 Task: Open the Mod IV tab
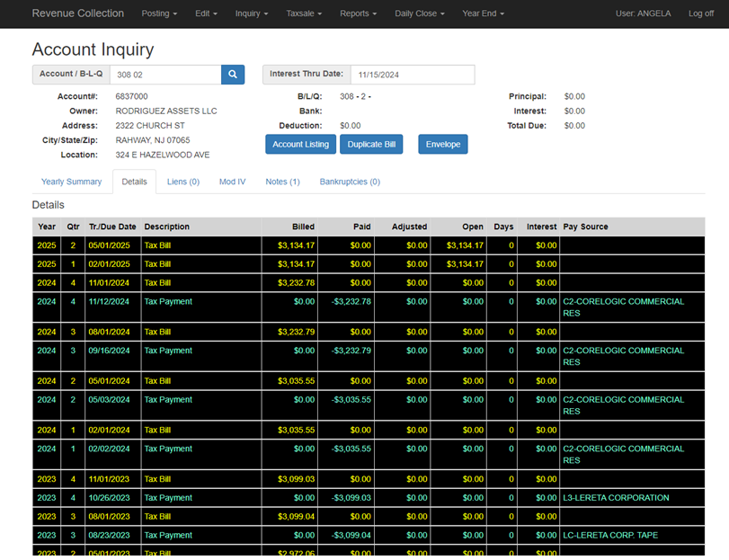pyautogui.click(x=233, y=182)
